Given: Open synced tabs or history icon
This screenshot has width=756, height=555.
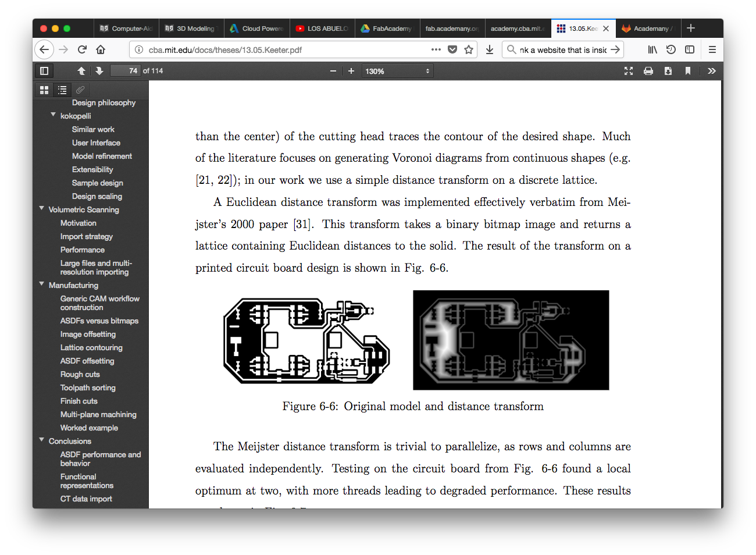Looking at the screenshot, I should [671, 49].
